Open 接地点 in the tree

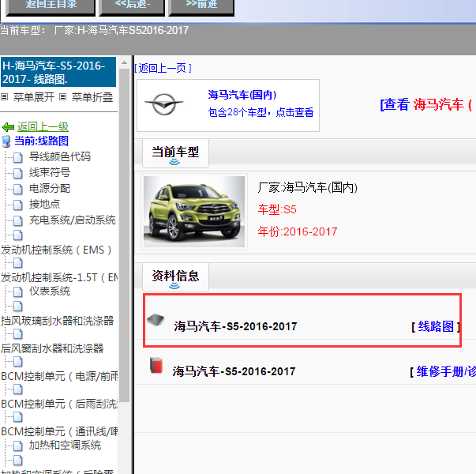(44, 204)
